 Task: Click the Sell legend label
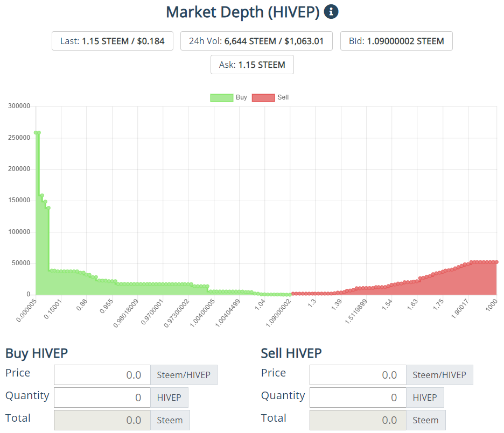click(x=283, y=97)
